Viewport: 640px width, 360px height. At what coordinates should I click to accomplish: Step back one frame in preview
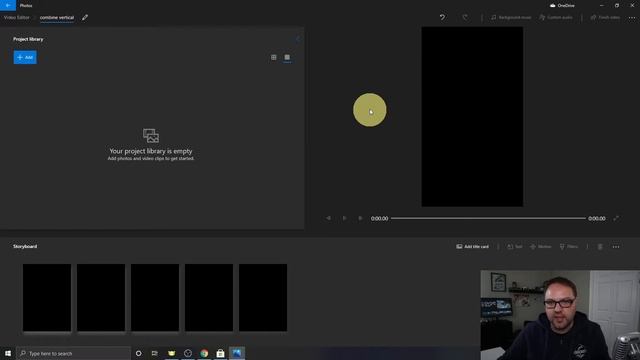(x=328, y=218)
